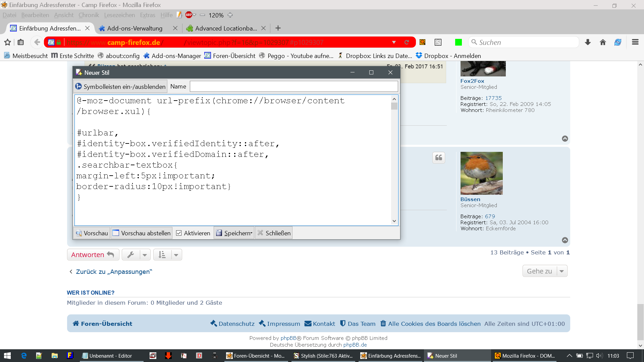The image size is (644, 362).
Task: Click the bookmark star icon
Action: pyautogui.click(x=7, y=42)
